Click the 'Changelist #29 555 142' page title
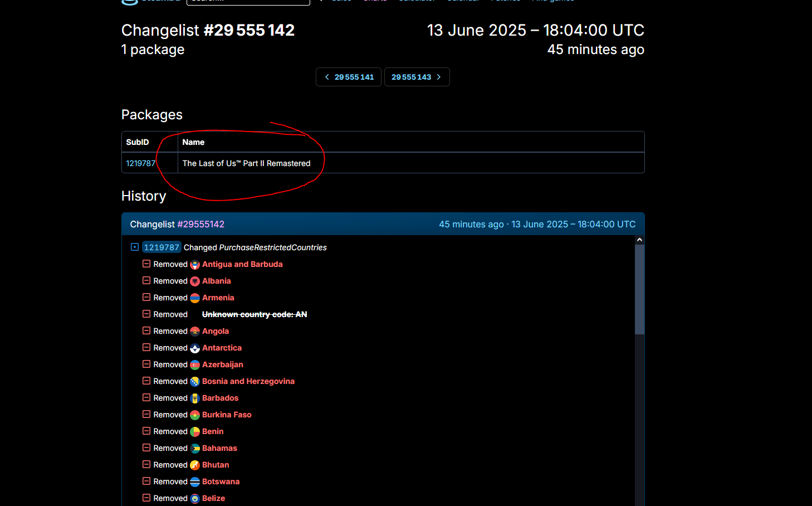 [x=208, y=30]
